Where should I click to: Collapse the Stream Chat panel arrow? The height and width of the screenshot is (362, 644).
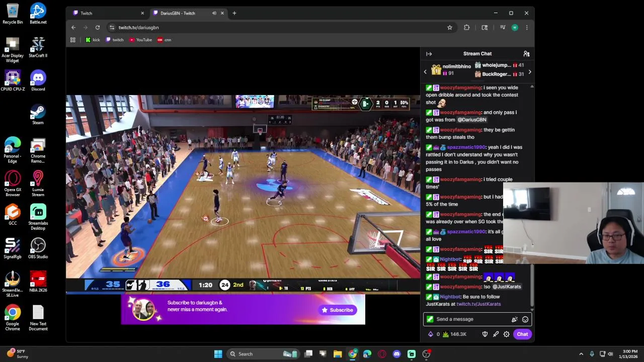pyautogui.click(x=429, y=54)
